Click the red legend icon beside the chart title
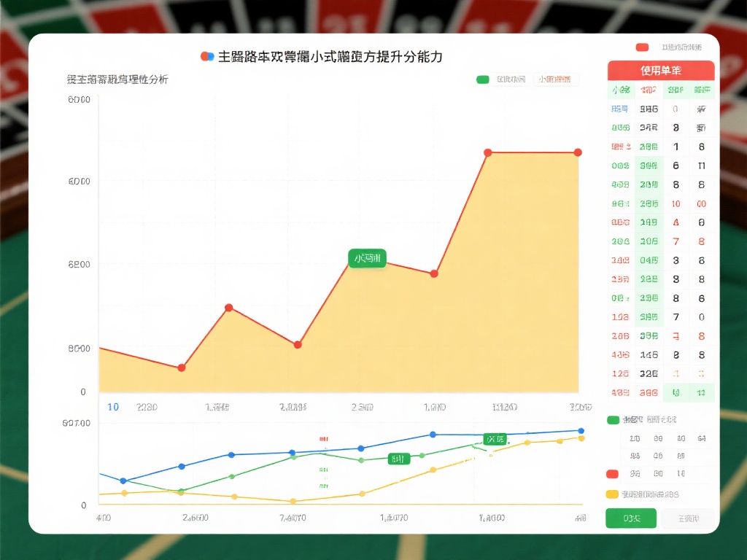This screenshot has height=560, width=747. (204, 56)
